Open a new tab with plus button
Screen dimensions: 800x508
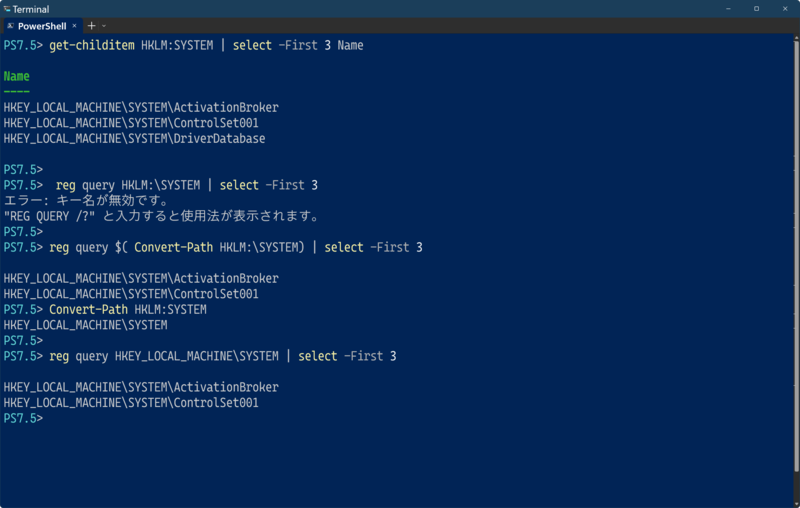(91, 26)
